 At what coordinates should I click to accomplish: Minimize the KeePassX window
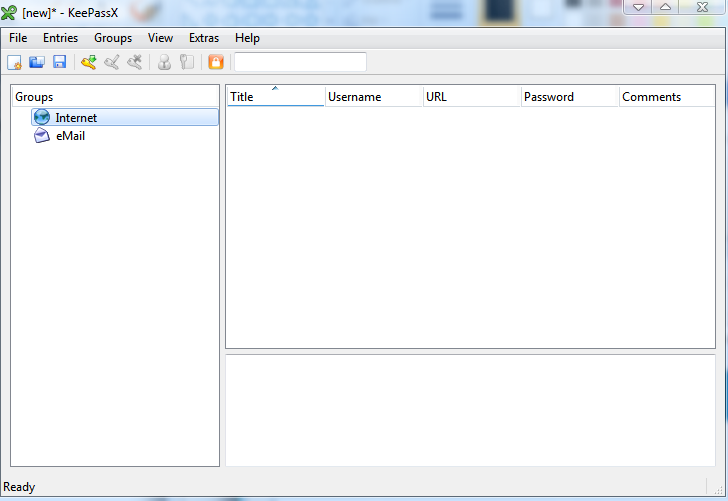tap(638, 7)
